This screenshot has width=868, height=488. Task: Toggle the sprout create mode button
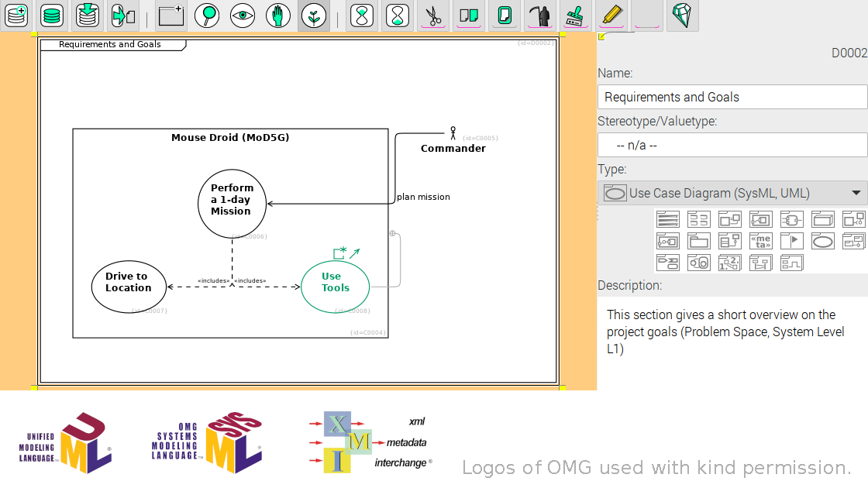coord(313,15)
